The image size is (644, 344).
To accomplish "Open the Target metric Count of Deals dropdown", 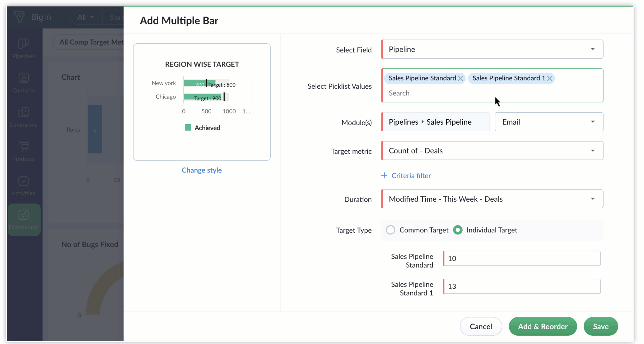I will click(492, 151).
